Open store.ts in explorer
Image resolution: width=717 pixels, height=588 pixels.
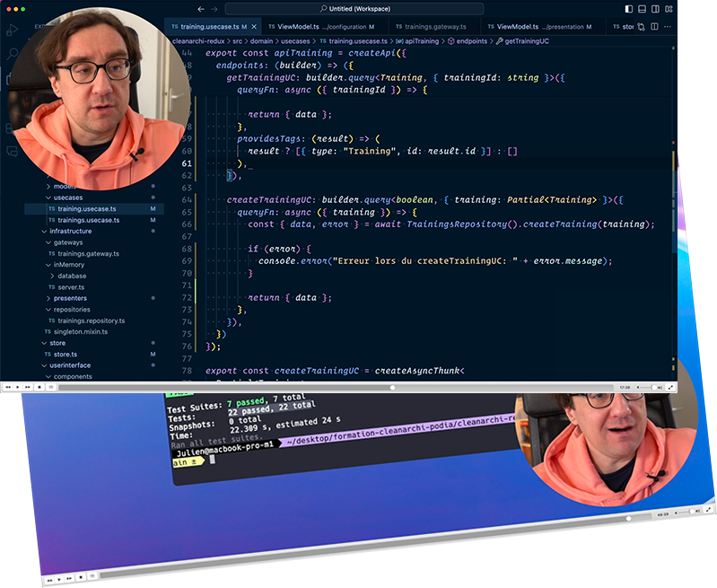click(66, 355)
